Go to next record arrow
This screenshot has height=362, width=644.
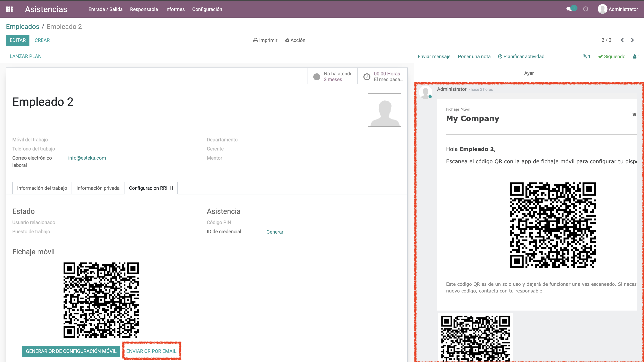coord(632,40)
